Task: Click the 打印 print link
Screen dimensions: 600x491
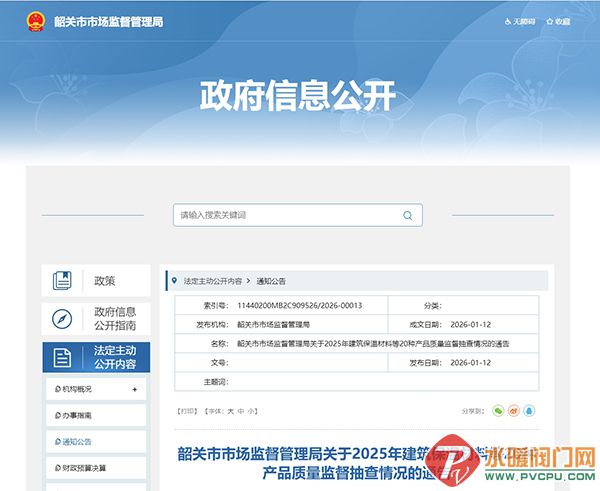Action: coord(186,411)
